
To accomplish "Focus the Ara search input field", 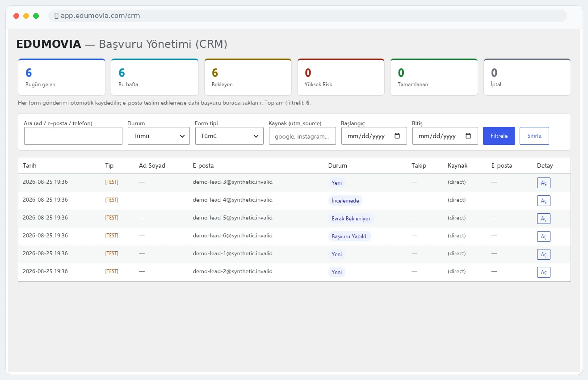I will (73, 136).
